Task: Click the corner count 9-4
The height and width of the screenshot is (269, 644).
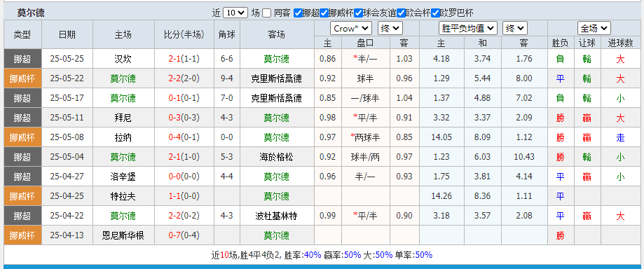Action: [227, 78]
